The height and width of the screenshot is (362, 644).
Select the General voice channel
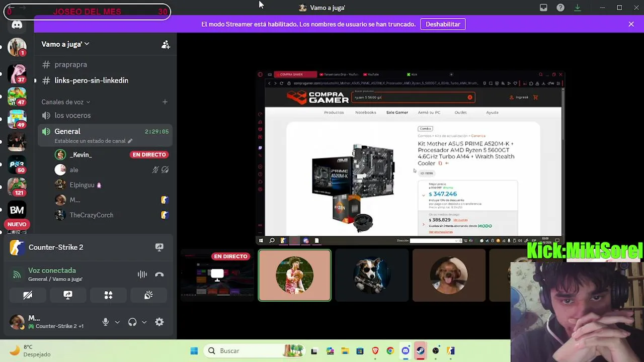[x=105, y=135]
